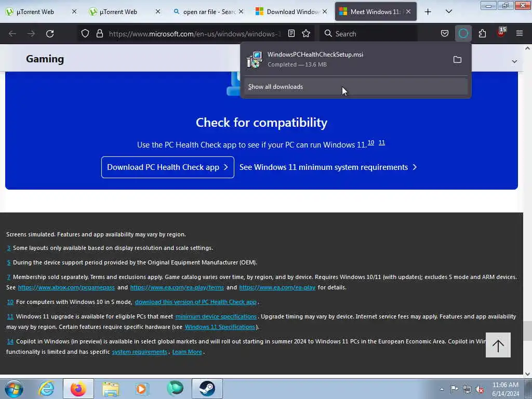The height and width of the screenshot is (399, 532).
Task: Open a new browser tab
Action: (428, 12)
